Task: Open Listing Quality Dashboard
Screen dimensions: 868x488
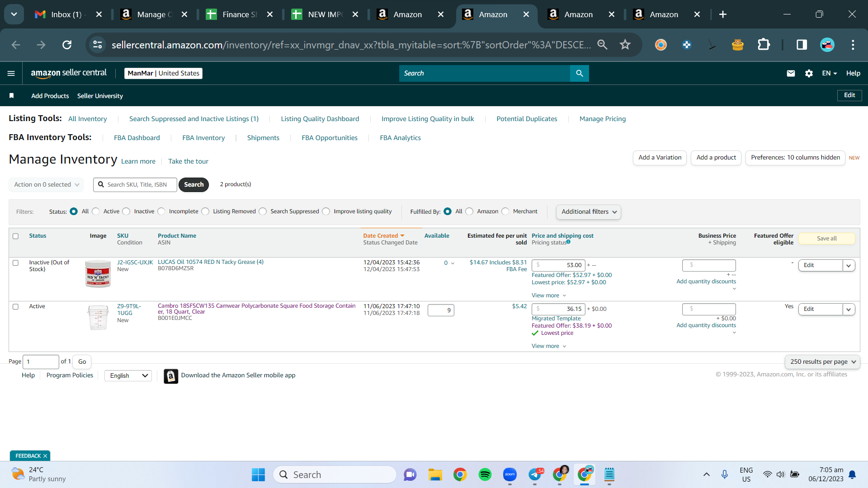Action: pos(320,119)
